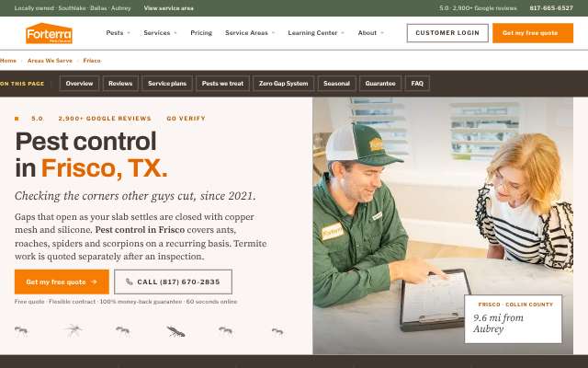
Task: Click hero Get my free quote button
Action: 62,282
